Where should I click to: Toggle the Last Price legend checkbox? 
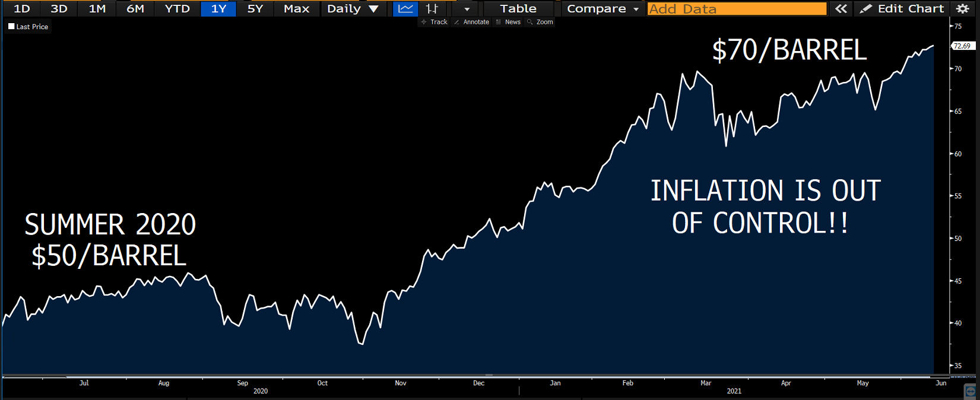coord(11,27)
